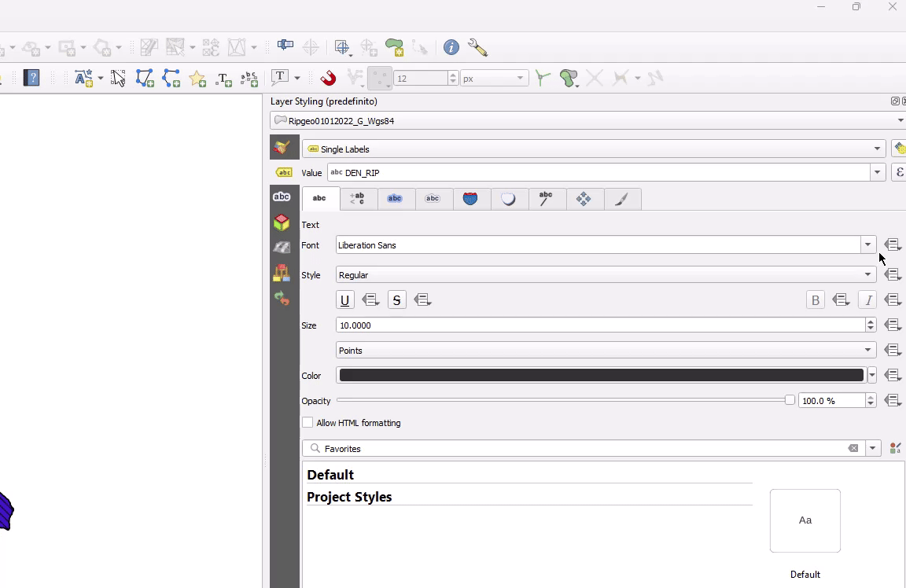
Task: Open the 3D View cube icon in sidebar
Action: click(x=282, y=222)
